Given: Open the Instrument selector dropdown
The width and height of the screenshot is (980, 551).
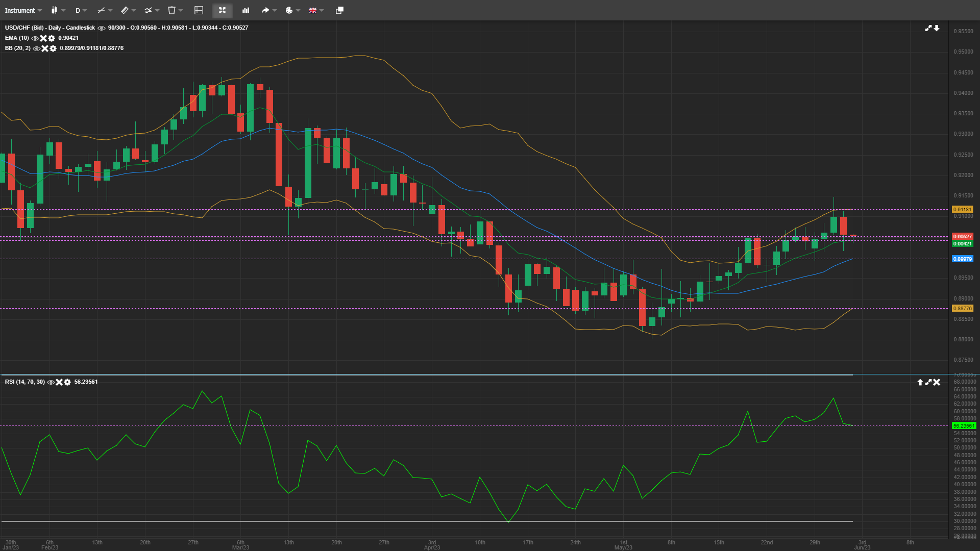Looking at the screenshot, I should coord(23,10).
